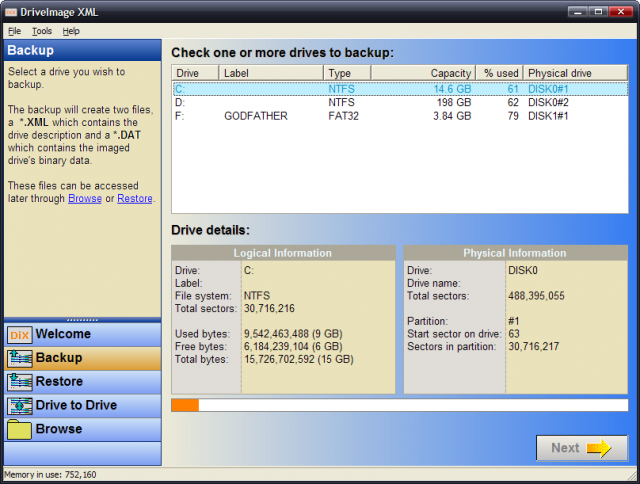Click the Drive details heading
Screen dimensions: 640x484
pyautogui.click(x=210, y=230)
